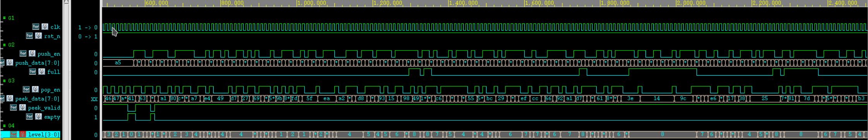
Task: Click the '14' segment in peek_data waveform
Action: 657,98
